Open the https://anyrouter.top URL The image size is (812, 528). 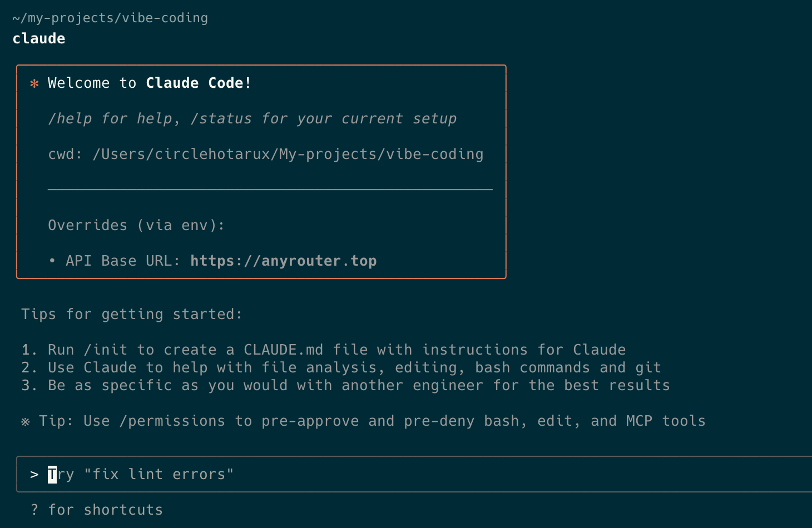click(284, 261)
